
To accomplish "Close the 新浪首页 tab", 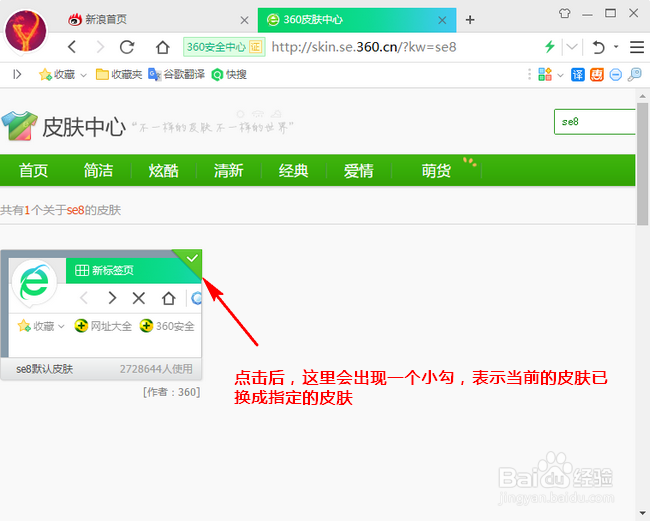I will point(245,20).
